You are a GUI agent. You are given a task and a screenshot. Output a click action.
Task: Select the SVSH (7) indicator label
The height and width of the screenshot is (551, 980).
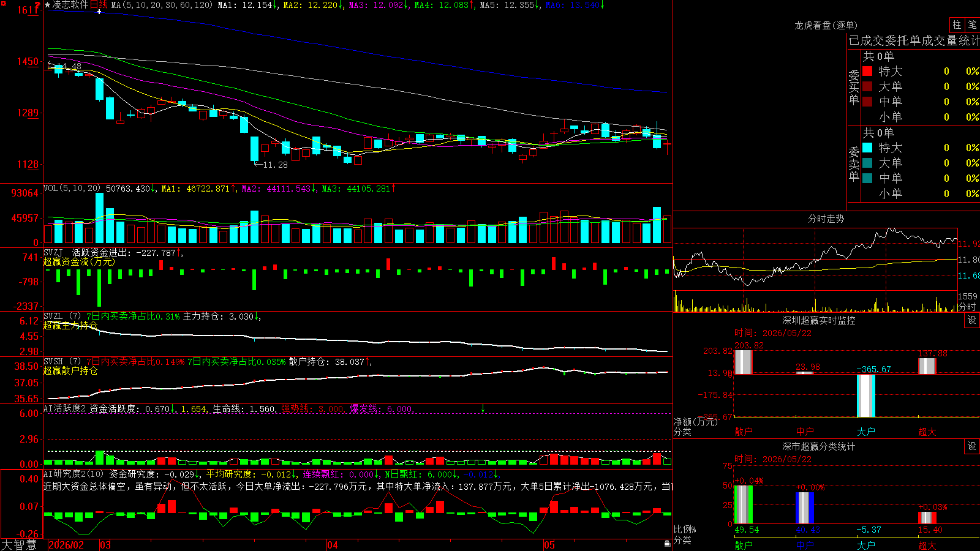point(62,362)
